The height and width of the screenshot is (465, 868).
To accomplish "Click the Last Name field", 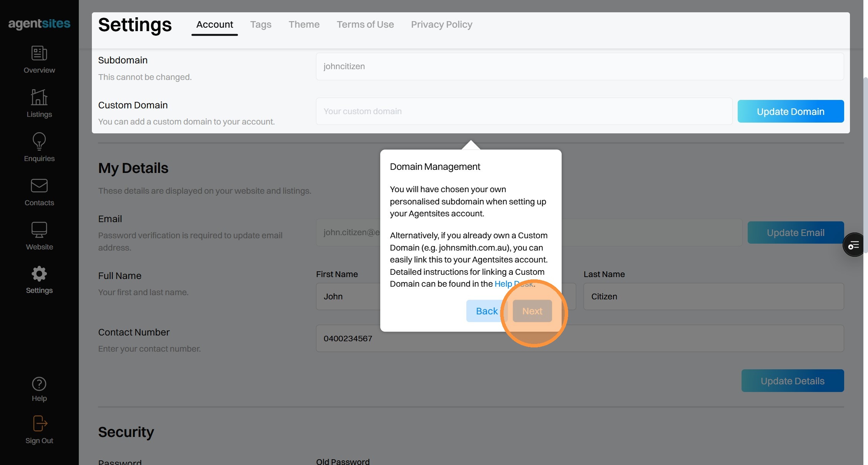I will 713,297.
